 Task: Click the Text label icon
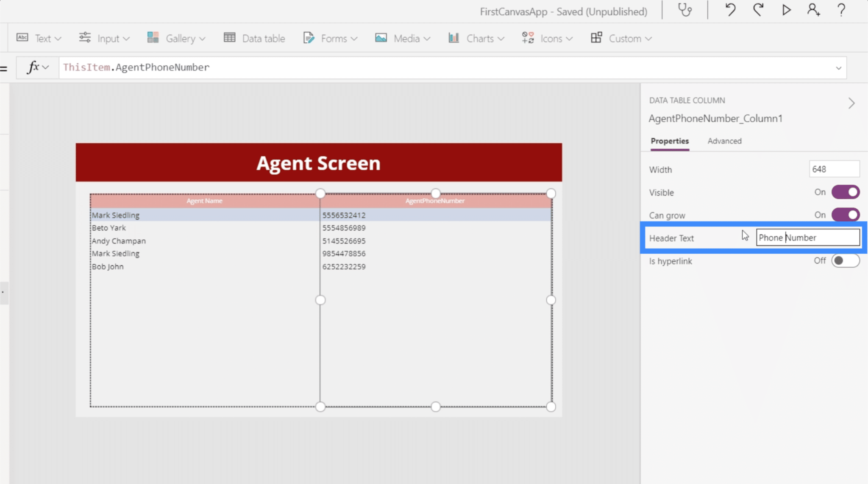point(22,38)
